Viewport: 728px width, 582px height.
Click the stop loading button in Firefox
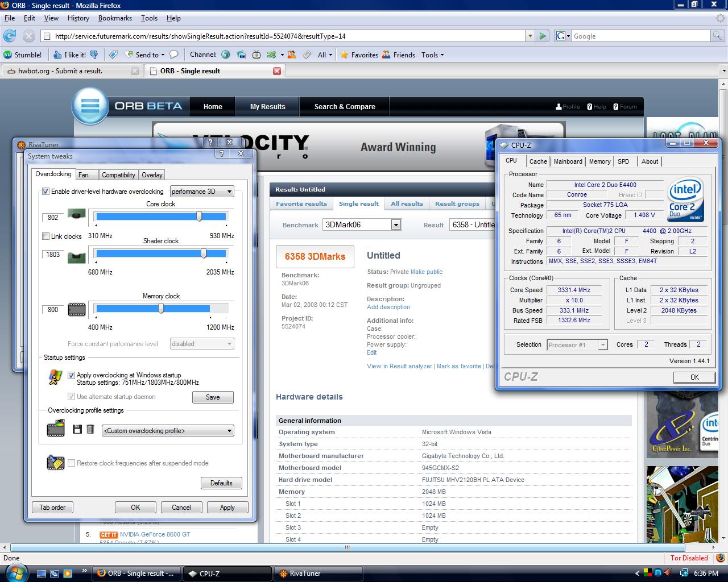point(29,36)
